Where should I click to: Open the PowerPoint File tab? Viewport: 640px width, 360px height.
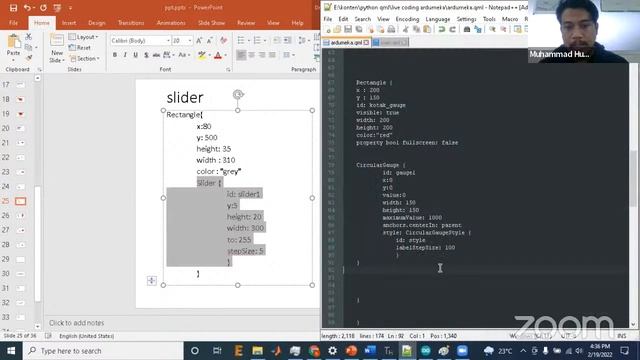[x=13, y=23]
